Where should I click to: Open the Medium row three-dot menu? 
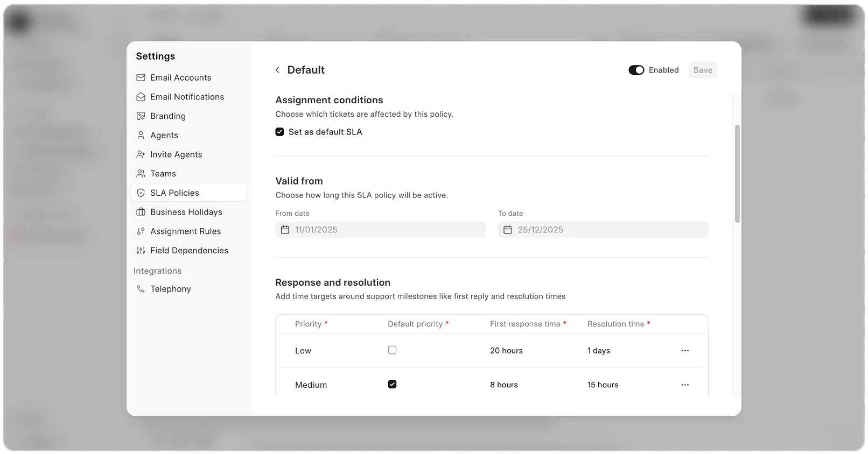[x=685, y=385]
